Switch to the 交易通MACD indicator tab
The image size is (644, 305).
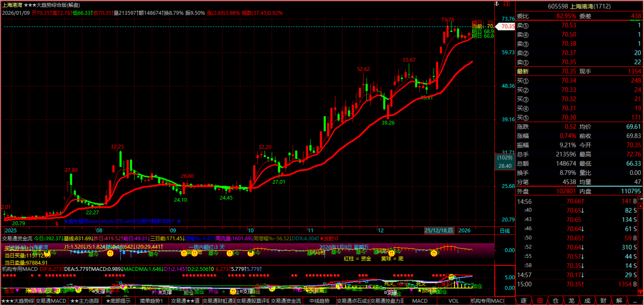(51, 301)
